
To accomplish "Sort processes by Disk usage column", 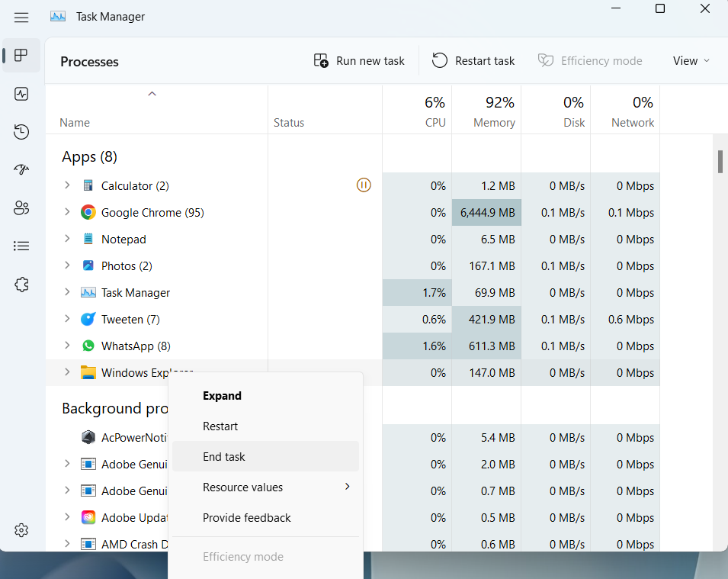I will tap(556, 111).
